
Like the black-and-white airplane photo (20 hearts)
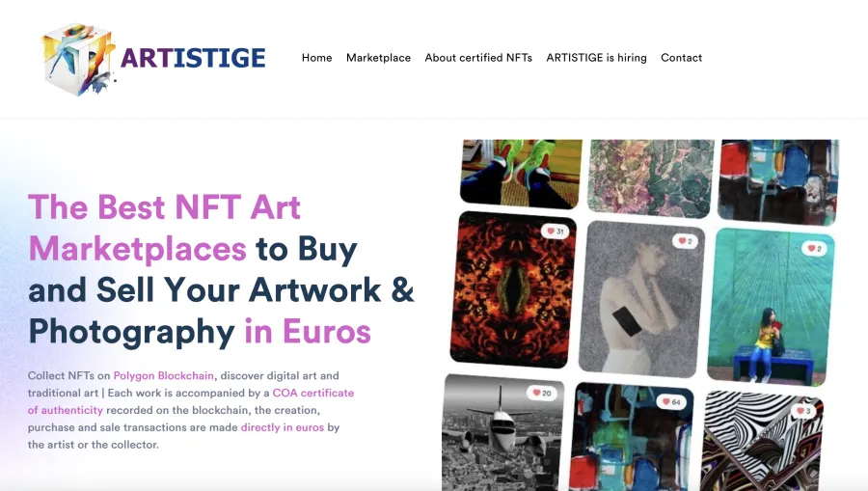[x=542, y=393]
